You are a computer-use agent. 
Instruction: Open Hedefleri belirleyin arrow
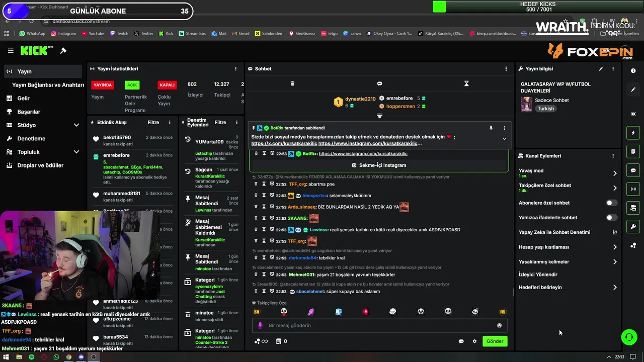615,288
